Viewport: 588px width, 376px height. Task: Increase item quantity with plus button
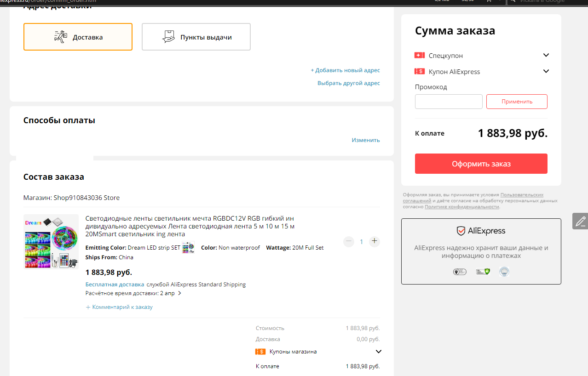(x=375, y=241)
